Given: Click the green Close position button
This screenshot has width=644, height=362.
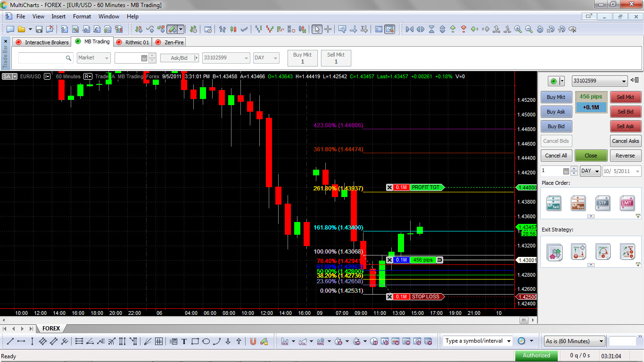Looking at the screenshot, I should pos(591,156).
